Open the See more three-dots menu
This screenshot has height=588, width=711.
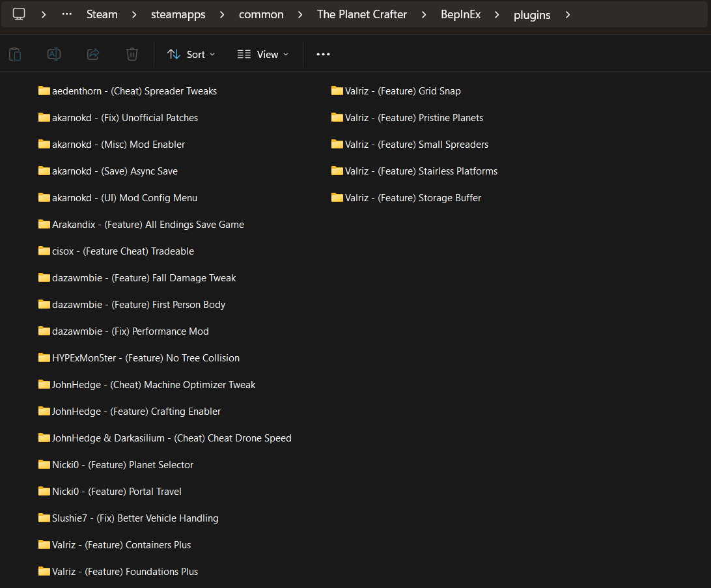323,55
